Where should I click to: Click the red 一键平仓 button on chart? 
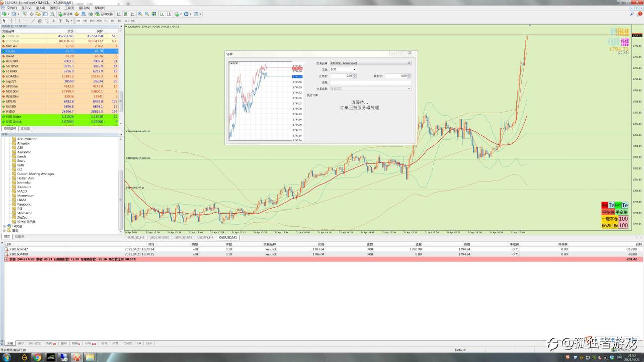click(x=609, y=219)
